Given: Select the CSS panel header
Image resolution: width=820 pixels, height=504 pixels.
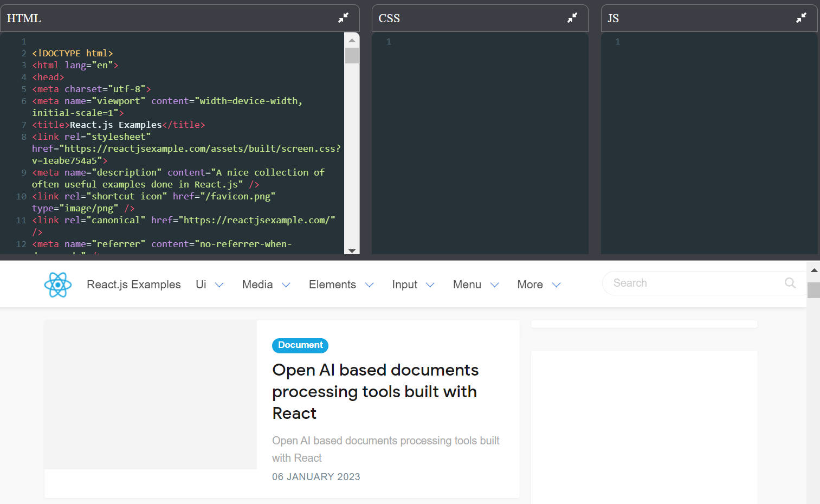Looking at the screenshot, I should [389, 18].
